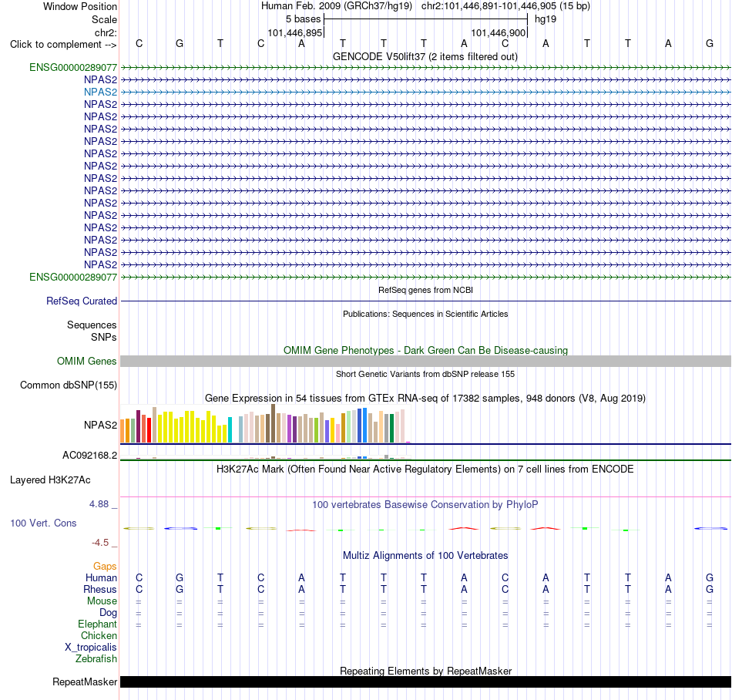Click the NPAS2 label beside the GTEx bar chart

pos(100,425)
